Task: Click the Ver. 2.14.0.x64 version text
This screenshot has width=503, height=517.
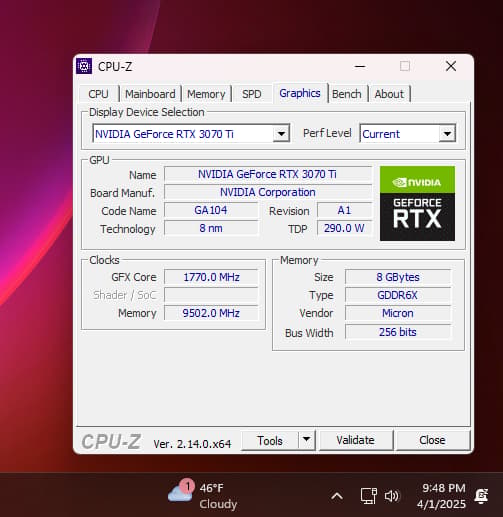Action: (x=192, y=444)
